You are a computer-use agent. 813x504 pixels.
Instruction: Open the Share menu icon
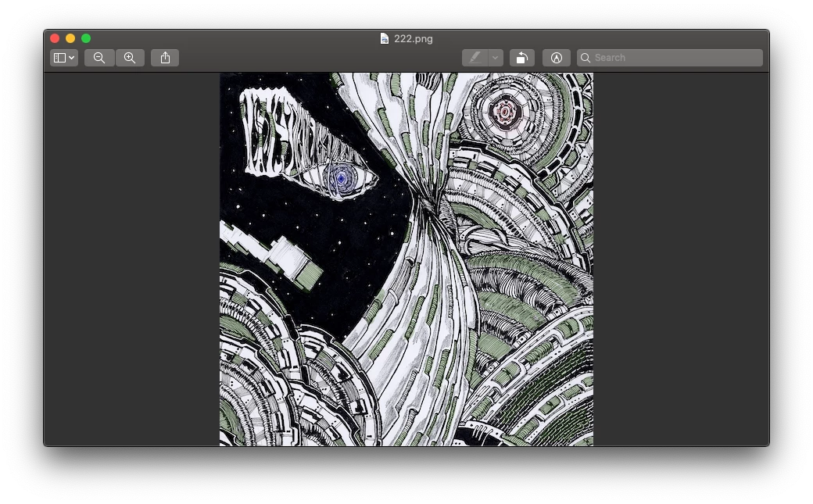coord(165,58)
